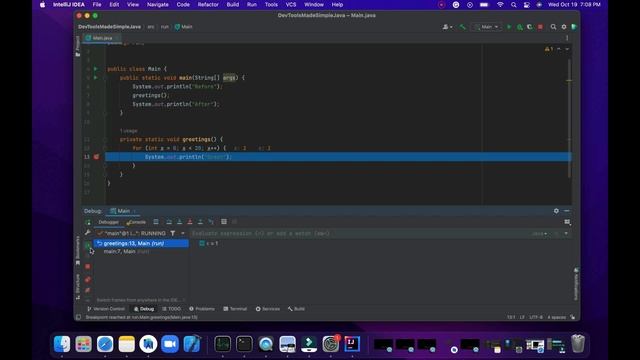The width and height of the screenshot is (640, 360).
Task: Open Problems tool window
Action: click(x=202, y=309)
